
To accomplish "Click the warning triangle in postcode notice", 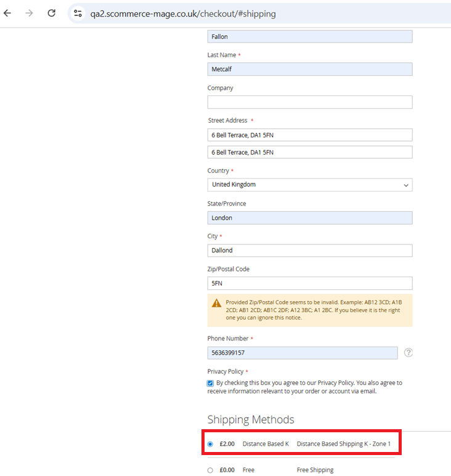I will (216, 303).
